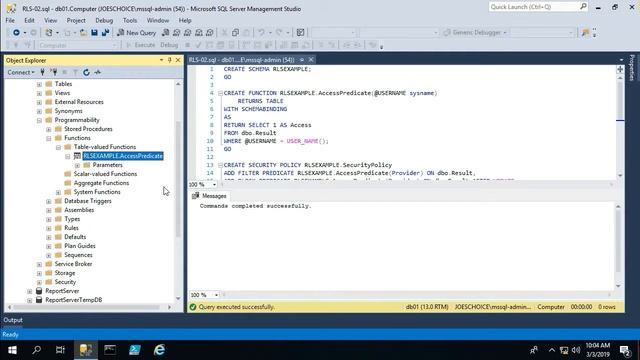Select the Messages results tab
The height and width of the screenshot is (360, 640).
[209, 196]
